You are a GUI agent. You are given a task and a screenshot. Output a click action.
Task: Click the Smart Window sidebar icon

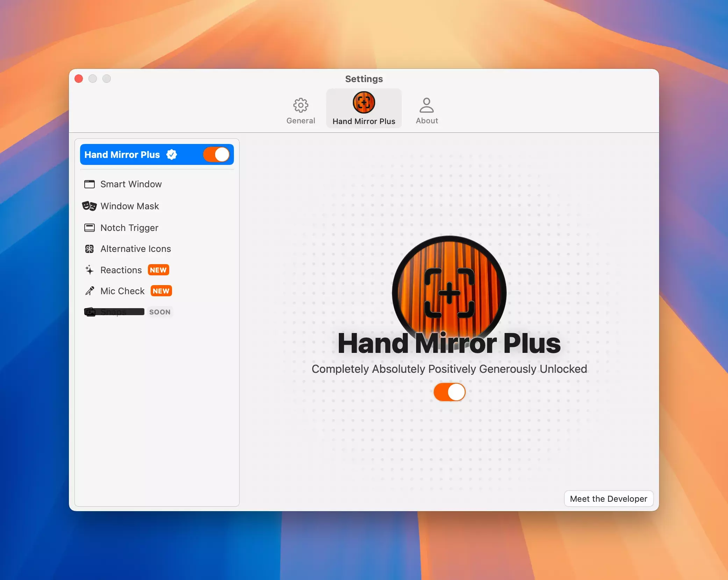pos(90,184)
